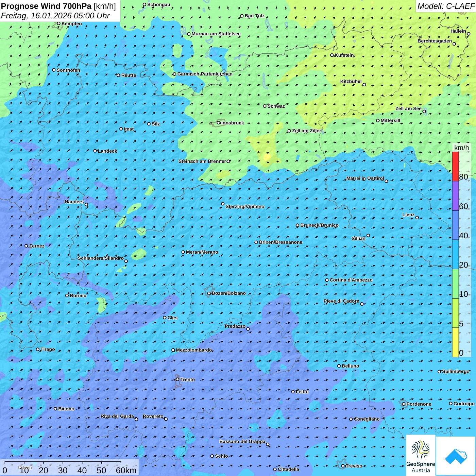
Task: Click the Schwaz city label
Action: coord(276,106)
